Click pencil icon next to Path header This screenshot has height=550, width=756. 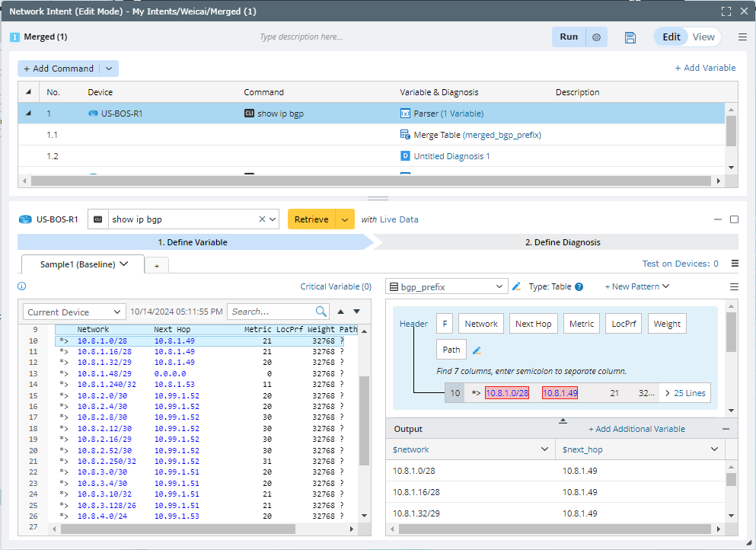click(x=477, y=350)
